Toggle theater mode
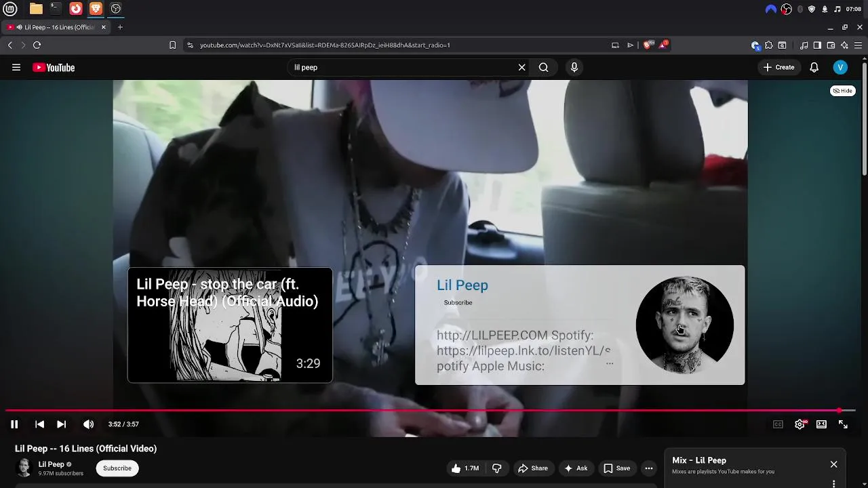The image size is (868, 488). (821, 424)
